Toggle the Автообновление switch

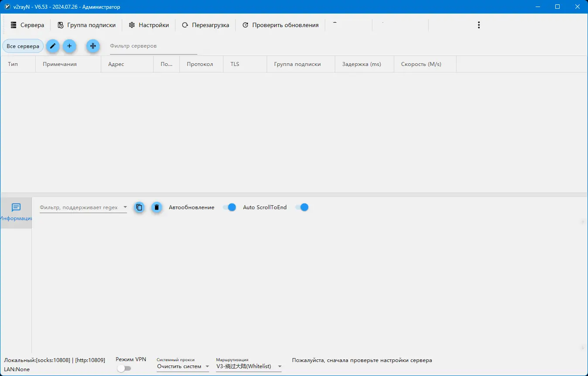[229, 207]
